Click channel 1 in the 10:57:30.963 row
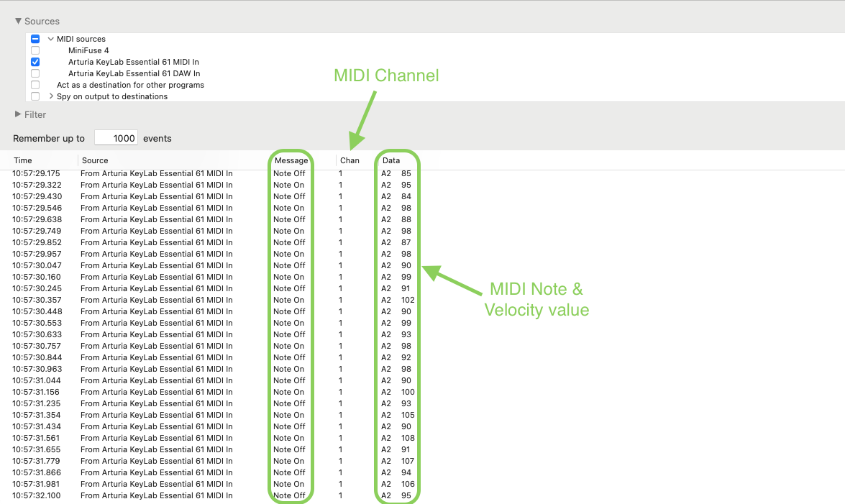The width and height of the screenshot is (845, 504). [x=341, y=369]
